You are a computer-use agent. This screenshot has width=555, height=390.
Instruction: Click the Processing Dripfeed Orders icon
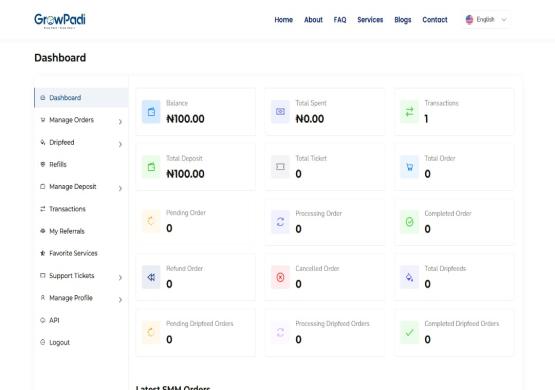coord(280,332)
